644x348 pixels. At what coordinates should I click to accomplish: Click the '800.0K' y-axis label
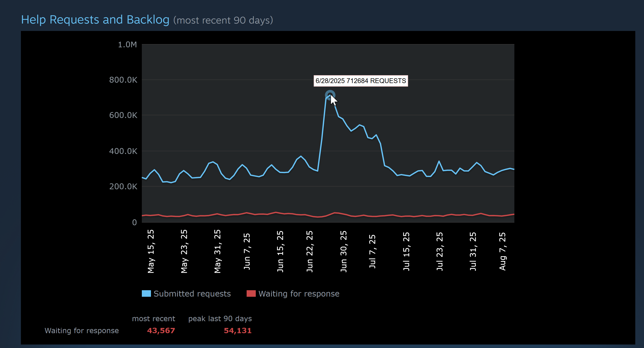[x=123, y=80]
